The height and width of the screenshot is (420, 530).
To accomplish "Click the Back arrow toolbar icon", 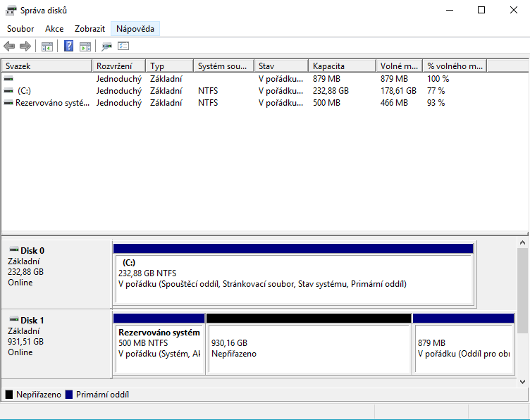I will (9, 46).
